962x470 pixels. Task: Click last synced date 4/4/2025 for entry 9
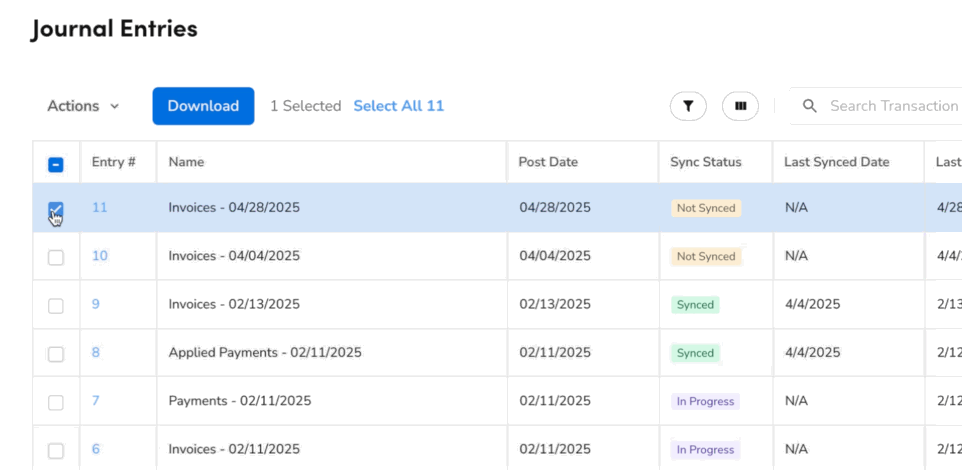click(x=812, y=304)
